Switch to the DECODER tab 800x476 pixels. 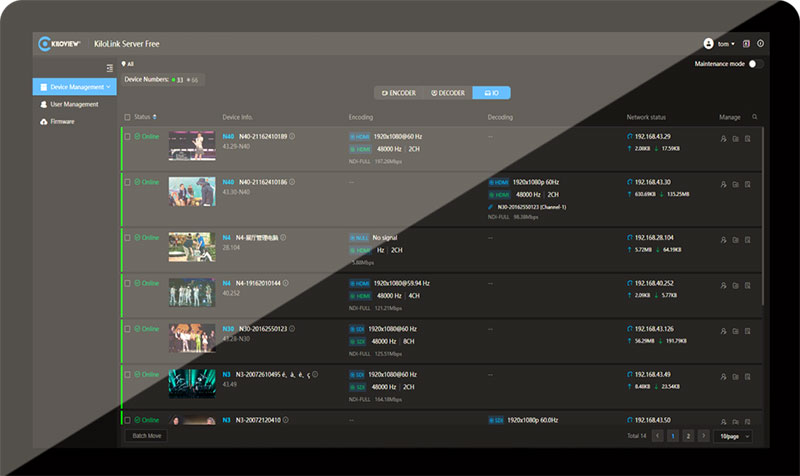point(448,93)
